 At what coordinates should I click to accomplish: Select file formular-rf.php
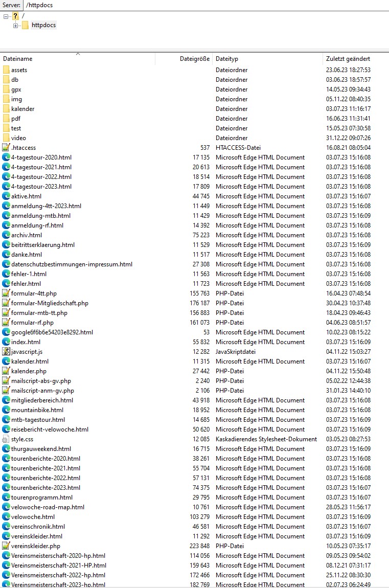coord(32,323)
